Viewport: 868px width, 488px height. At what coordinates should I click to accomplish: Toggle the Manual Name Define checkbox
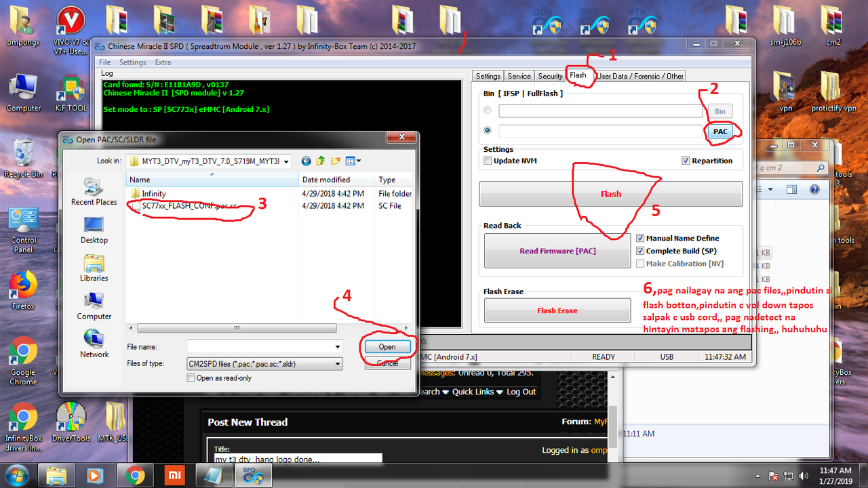point(640,238)
